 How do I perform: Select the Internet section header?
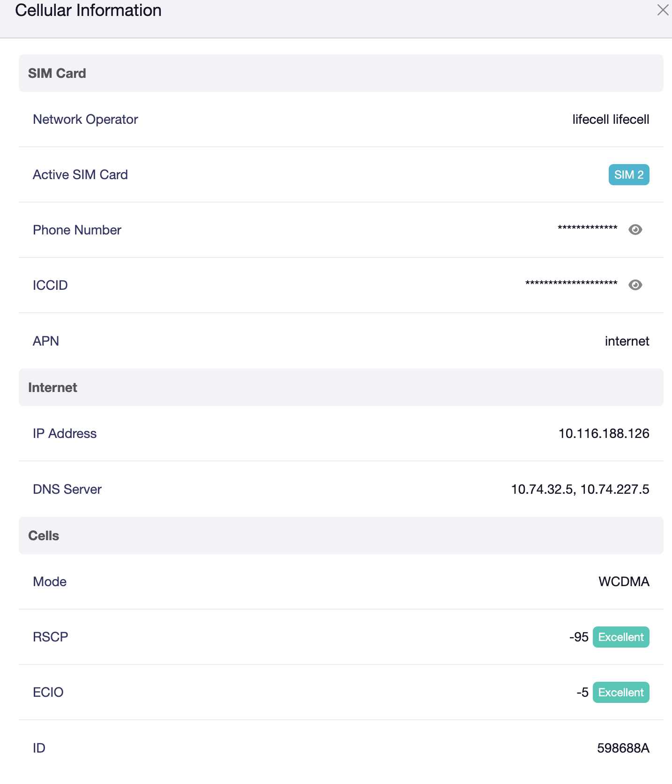pyautogui.click(x=52, y=388)
